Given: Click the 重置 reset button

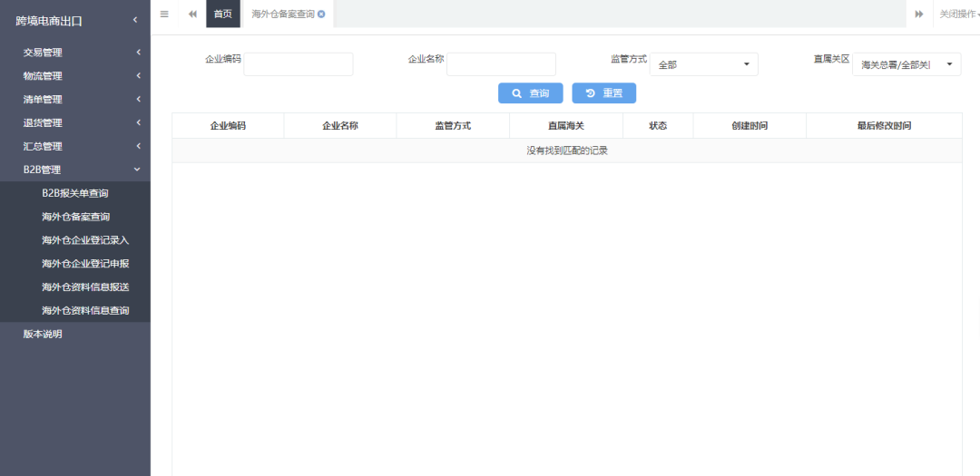Looking at the screenshot, I should [x=603, y=93].
